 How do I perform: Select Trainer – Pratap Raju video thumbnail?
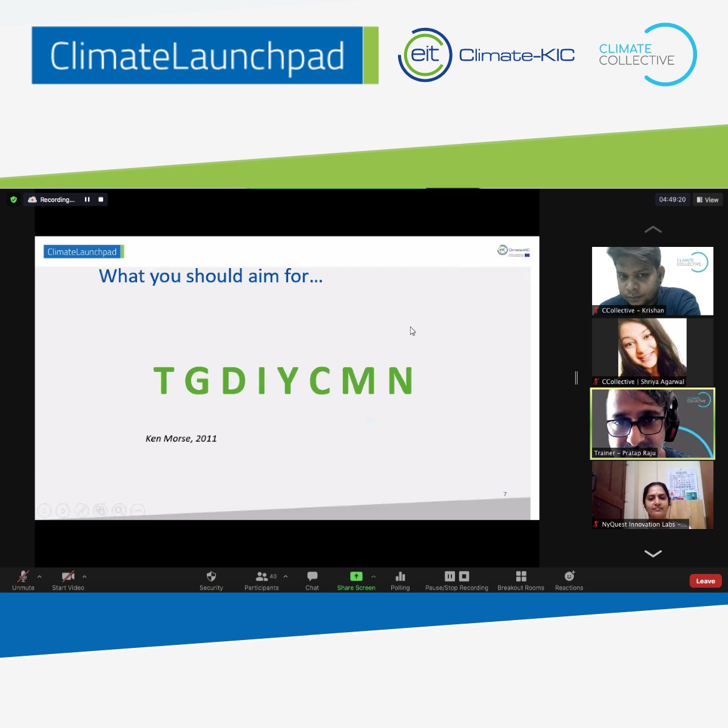tap(653, 423)
